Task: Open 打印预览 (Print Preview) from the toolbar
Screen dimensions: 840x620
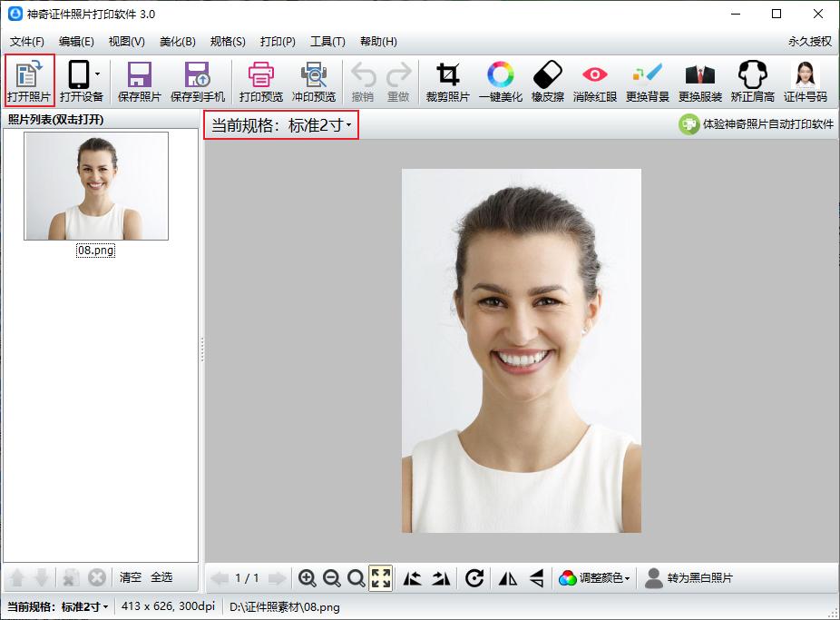Action: (x=260, y=81)
